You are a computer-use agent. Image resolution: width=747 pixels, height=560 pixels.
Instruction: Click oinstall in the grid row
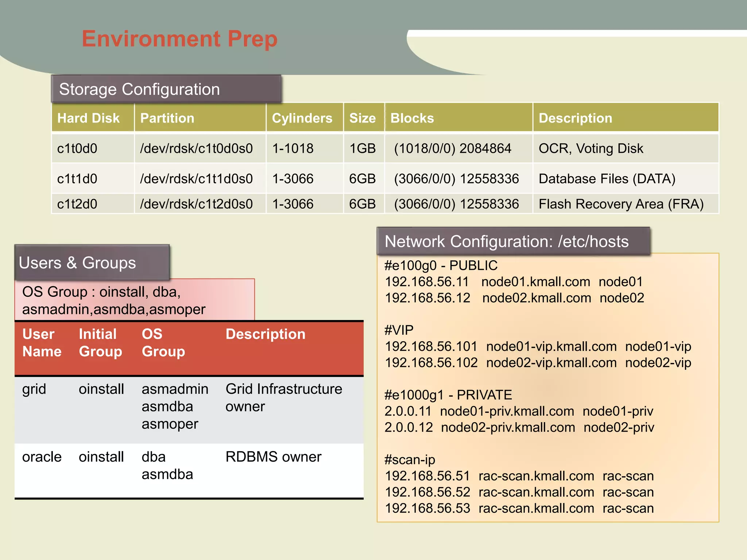(101, 389)
